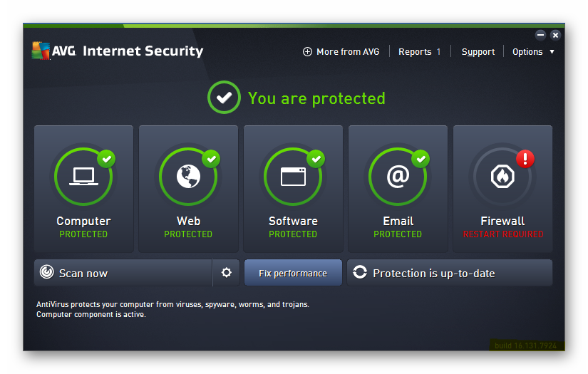
Task: Expand the Options dropdown arrow
Action: coord(552,52)
